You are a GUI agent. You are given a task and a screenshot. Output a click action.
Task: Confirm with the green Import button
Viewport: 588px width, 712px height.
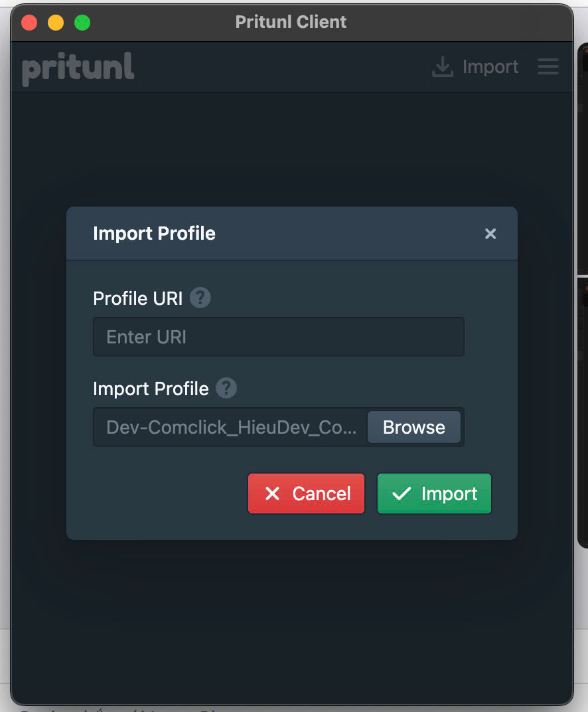(x=434, y=493)
